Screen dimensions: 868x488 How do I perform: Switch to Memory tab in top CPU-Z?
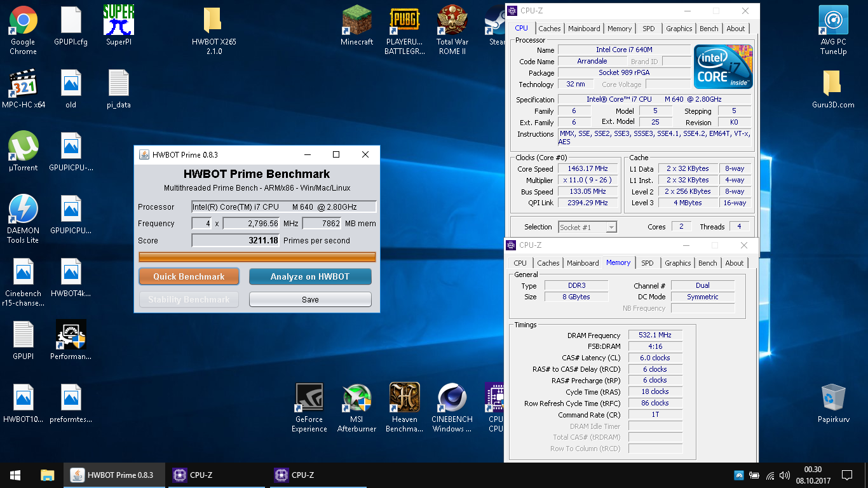pyautogui.click(x=620, y=29)
